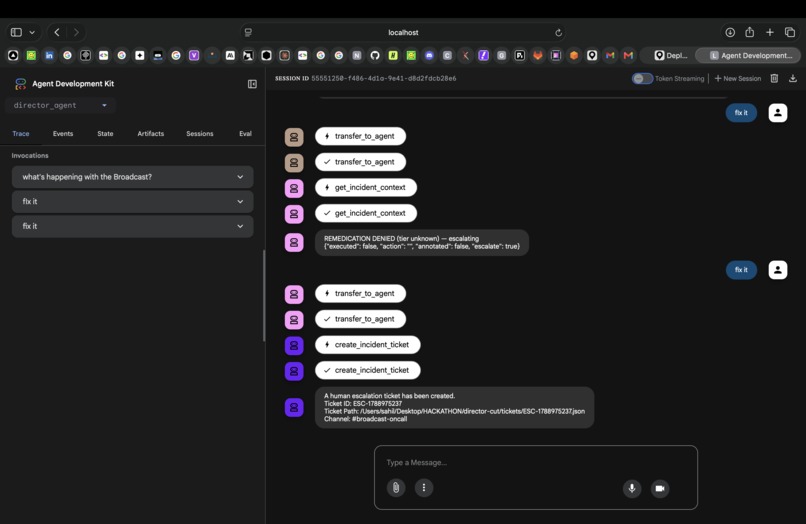Click the localhost address bar
Viewport: 806px width, 524px height.
coord(404,32)
